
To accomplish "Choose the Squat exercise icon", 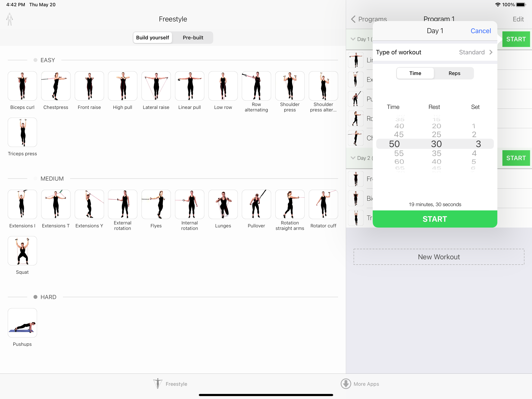I will pos(22,251).
